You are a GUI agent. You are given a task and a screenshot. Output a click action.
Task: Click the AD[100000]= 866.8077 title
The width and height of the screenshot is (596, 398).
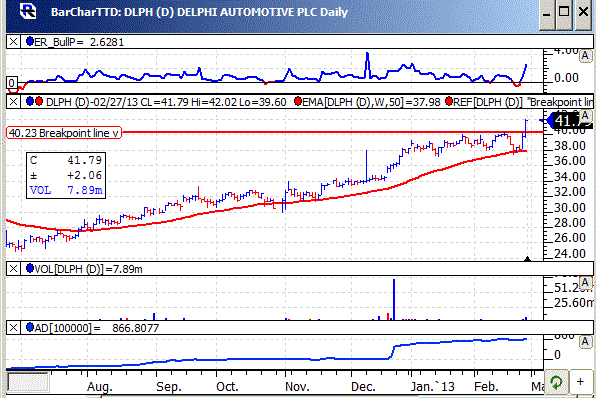click(x=97, y=328)
